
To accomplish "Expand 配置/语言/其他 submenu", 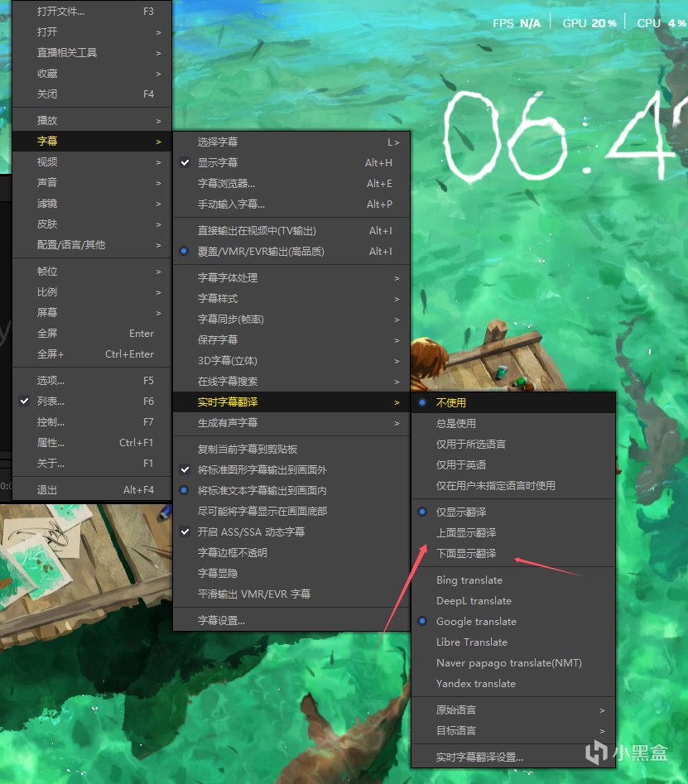I will pyautogui.click(x=92, y=244).
